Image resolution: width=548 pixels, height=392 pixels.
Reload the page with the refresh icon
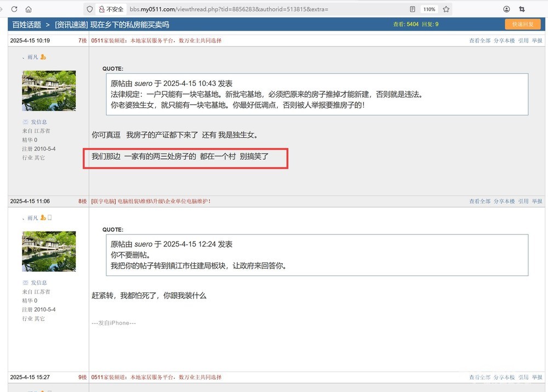[14, 9]
